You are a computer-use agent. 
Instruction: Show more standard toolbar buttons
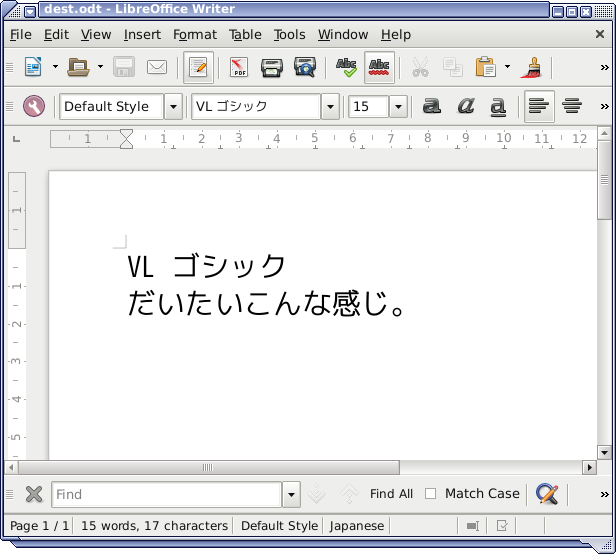tap(605, 68)
